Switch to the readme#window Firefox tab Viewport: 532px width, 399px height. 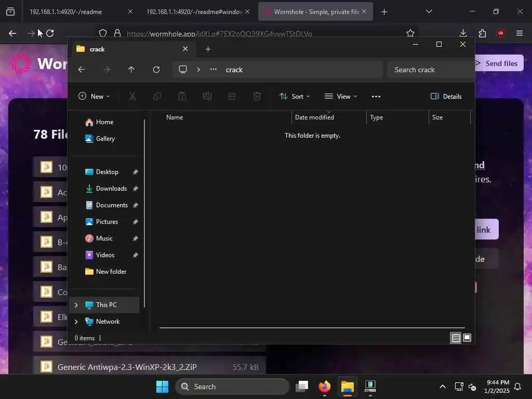pyautogui.click(x=194, y=11)
